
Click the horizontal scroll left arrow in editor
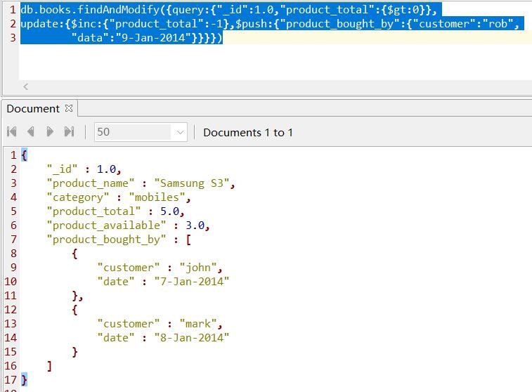coord(26,87)
